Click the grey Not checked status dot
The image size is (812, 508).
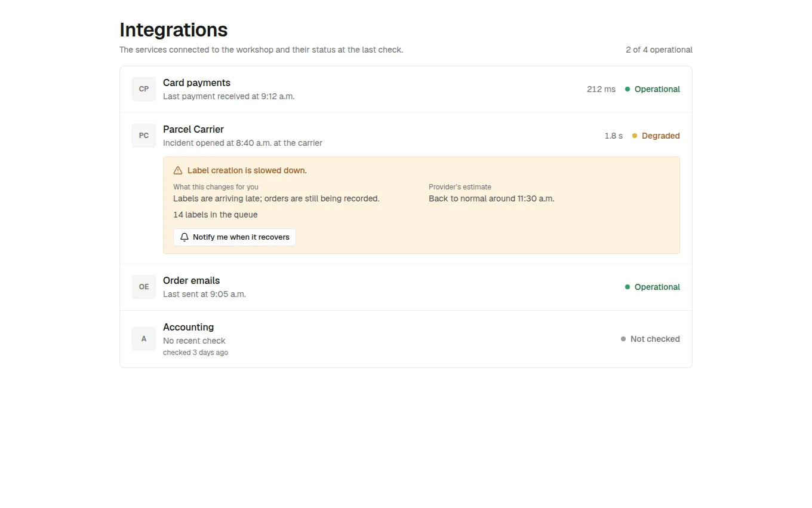click(623, 339)
